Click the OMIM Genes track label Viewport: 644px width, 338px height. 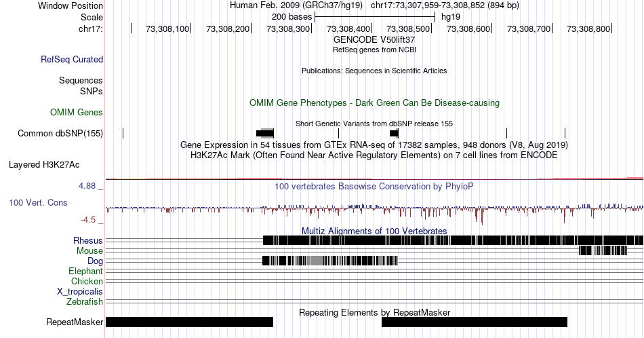[77, 112]
